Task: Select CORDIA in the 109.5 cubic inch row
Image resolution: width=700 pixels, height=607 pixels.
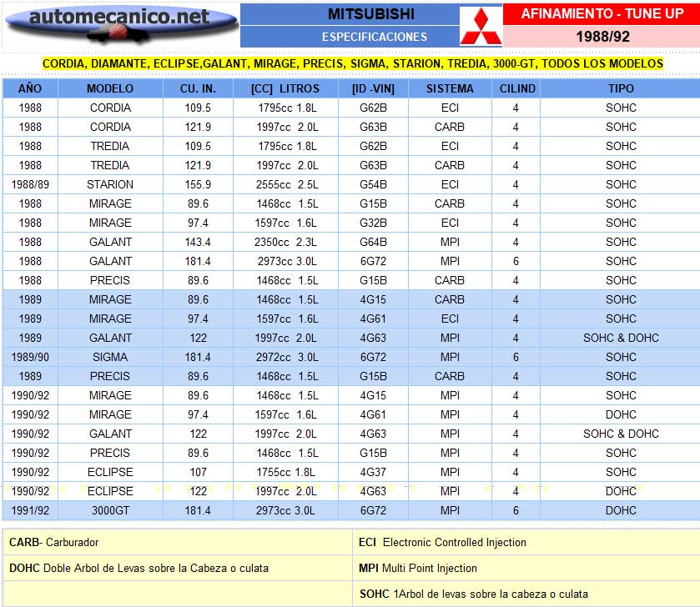Action: (x=110, y=108)
